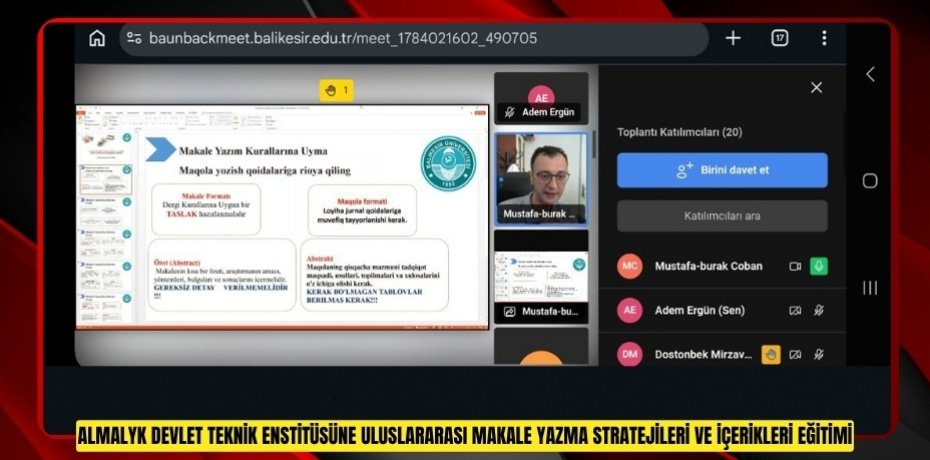Click Dostonbek's raised hand icon
This screenshot has width=930, height=460.
click(x=770, y=354)
